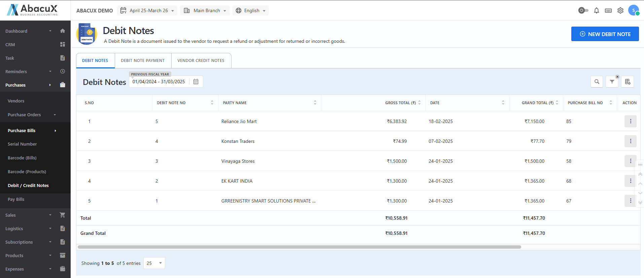Click the New Debit Note button
This screenshot has width=644, height=278.
605,34
